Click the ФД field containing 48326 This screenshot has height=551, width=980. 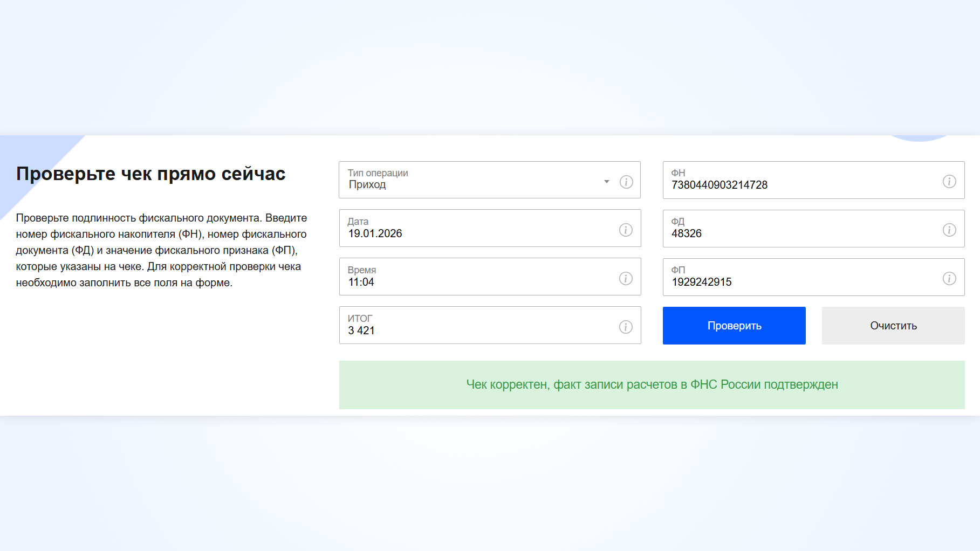[x=798, y=233]
